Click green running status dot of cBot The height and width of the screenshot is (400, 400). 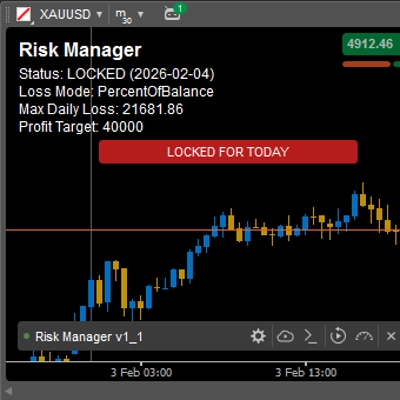(x=27, y=336)
